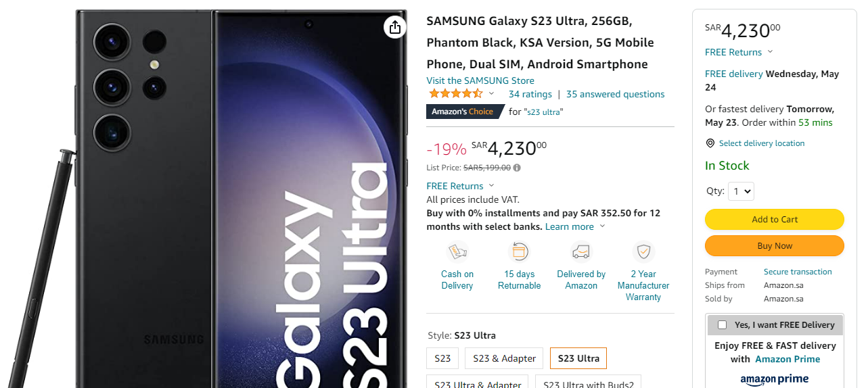The width and height of the screenshot is (868, 388).
Task: Click the delivery location pin icon
Action: 710,143
